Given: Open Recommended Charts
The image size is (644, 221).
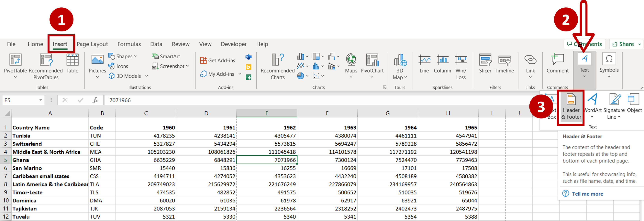Looking at the screenshot, I should [x=277, y=66].
